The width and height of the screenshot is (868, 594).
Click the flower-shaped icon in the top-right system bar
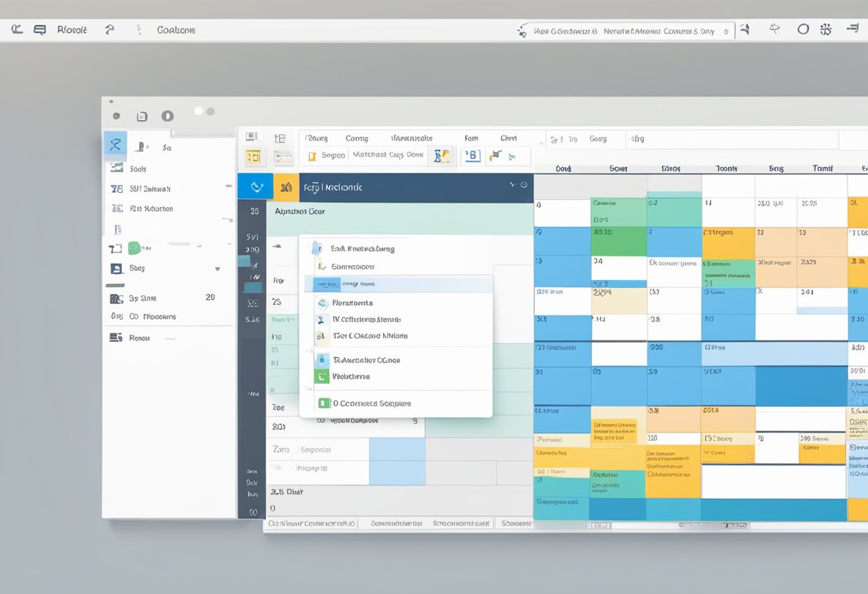pyautogui.click(x=826, y=29)
